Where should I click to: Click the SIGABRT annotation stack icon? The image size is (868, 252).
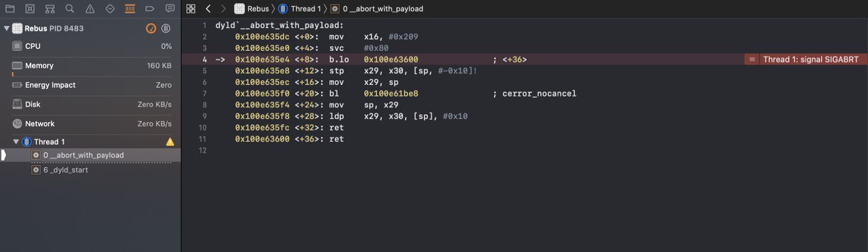click(x=751, y=59)
